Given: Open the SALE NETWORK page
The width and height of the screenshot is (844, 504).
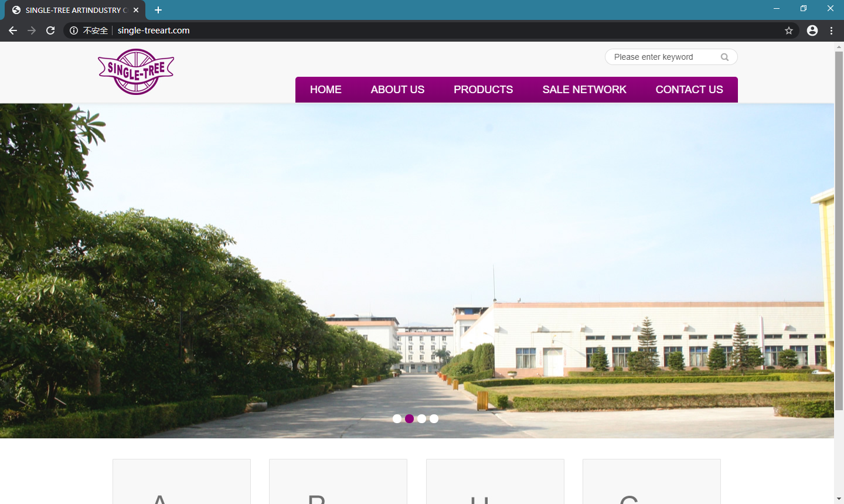Looking at the screenshot, I should coord(584,90).
